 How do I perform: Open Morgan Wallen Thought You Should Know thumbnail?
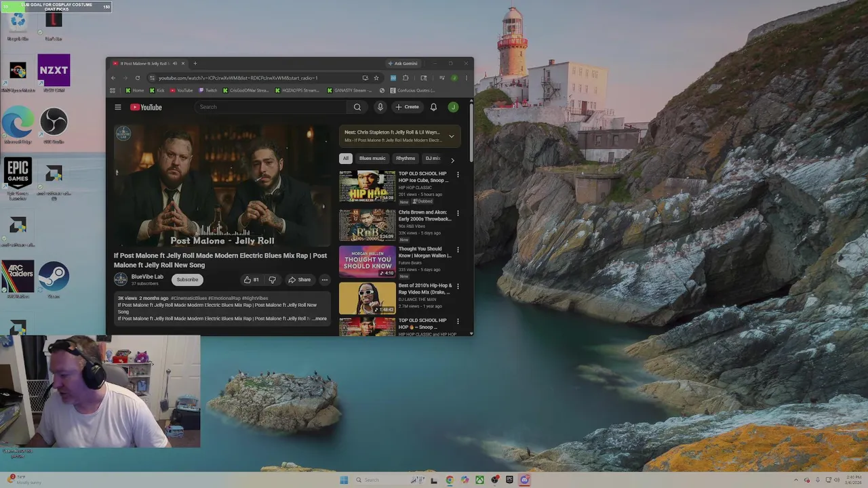pyautogui.click(x=367, y=262)
